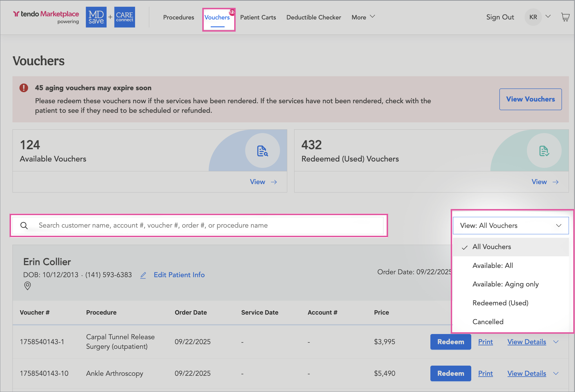Screen dimensions: 575x392
Task: Click the red alert icon in the aging banner
Action: [x=24, y=88]
